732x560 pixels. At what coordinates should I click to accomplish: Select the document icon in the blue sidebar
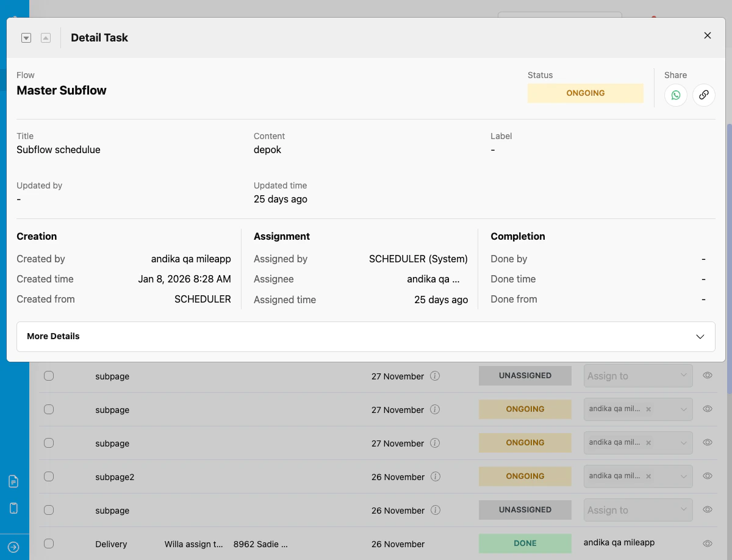14,481
